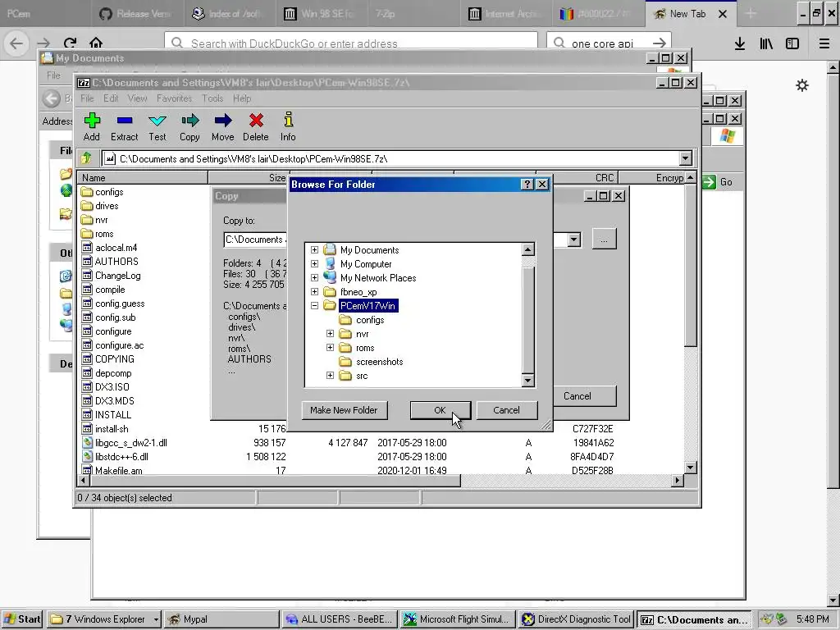Click the up-folder icon beside the path bar
The height and width of the screenshot is (630, 840).
click(86, 158)
